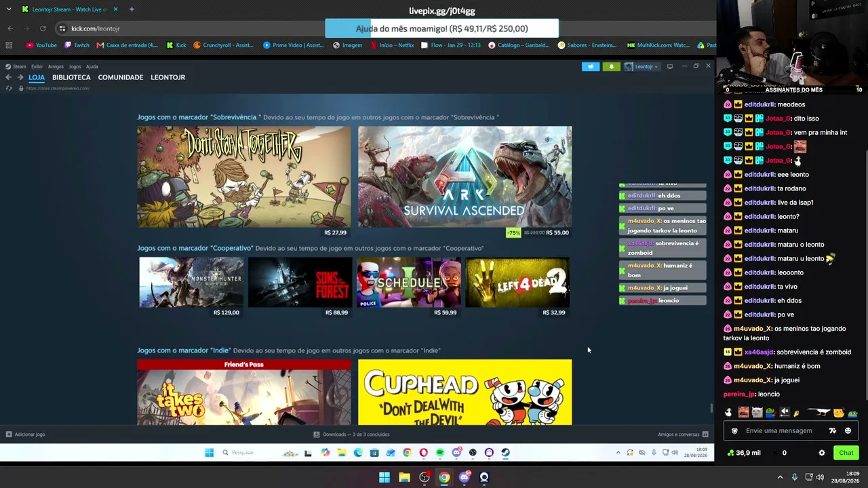
Task: Open the Início – Netflix bookmark
Action: 392,45
